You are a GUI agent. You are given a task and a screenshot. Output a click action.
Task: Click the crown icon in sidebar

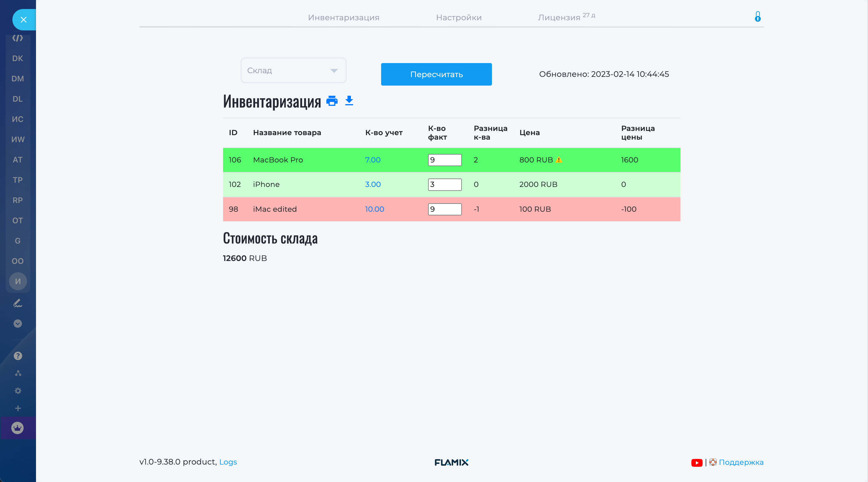coord(17,428)
